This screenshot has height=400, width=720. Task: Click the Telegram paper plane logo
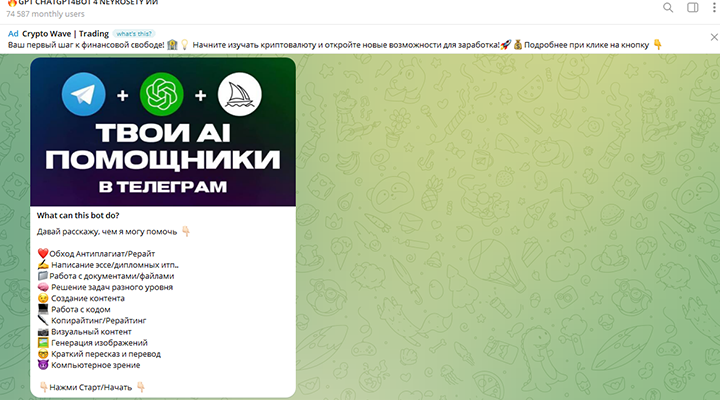coord(84,95)
